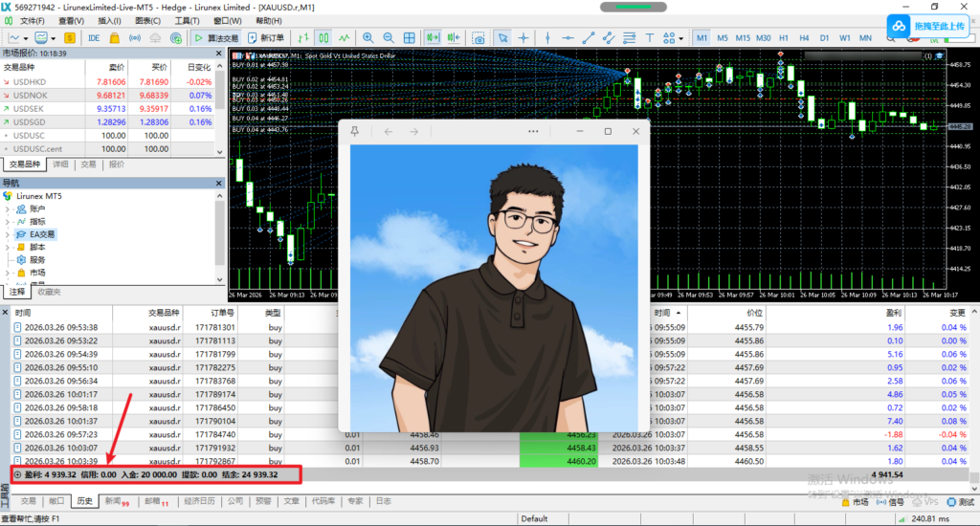Open the 图表(C) menu
The width and height of the screenshot is (980, 526).
(x=148, y=20)
